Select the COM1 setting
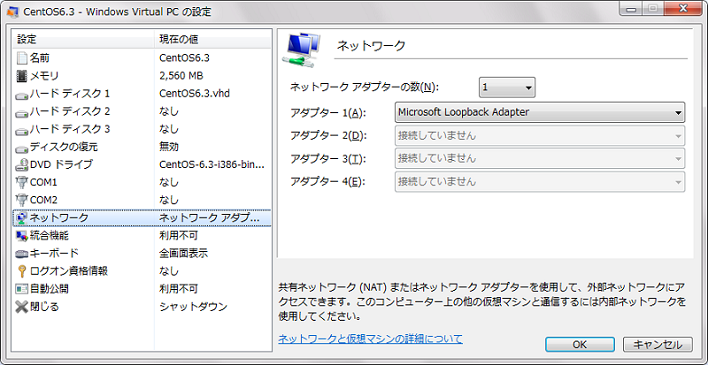 click(142, 182)
